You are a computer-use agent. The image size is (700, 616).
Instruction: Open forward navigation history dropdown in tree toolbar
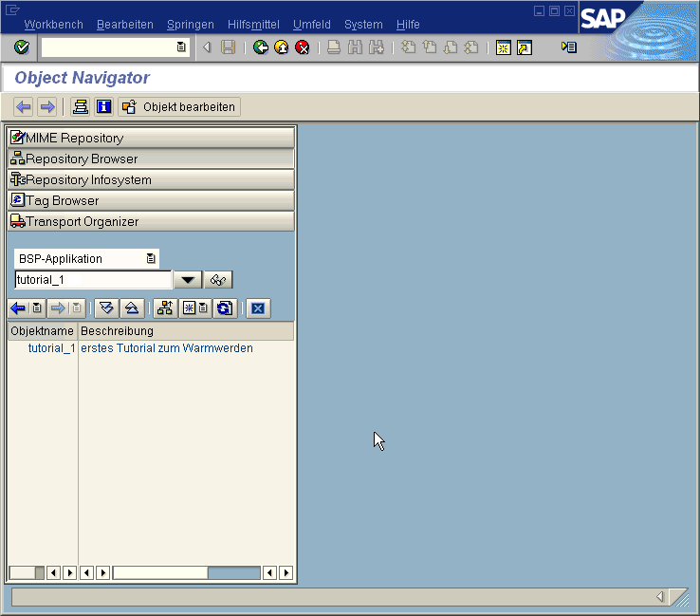click(77, 308)
